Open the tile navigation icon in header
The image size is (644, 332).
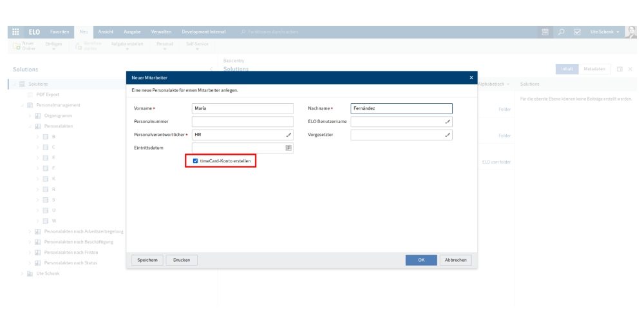click(545, 32)
